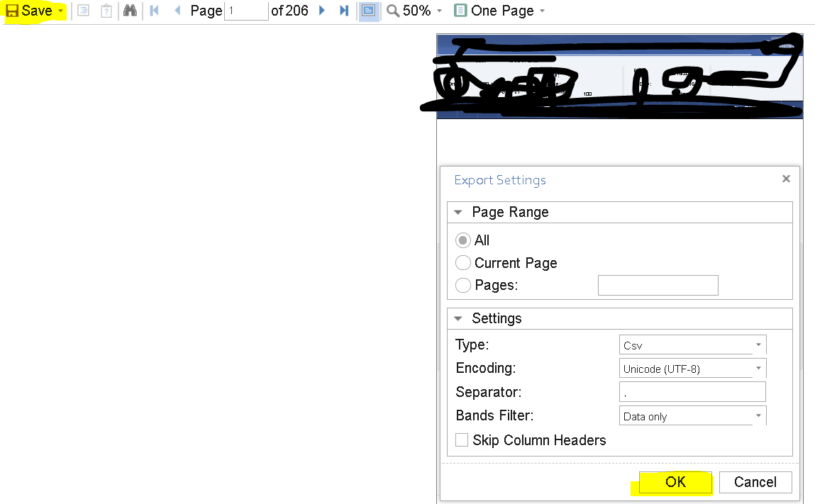Open the Type dropdown showing Csv
The height and width of the screenshot is (504, 815).
coord(692,345)
